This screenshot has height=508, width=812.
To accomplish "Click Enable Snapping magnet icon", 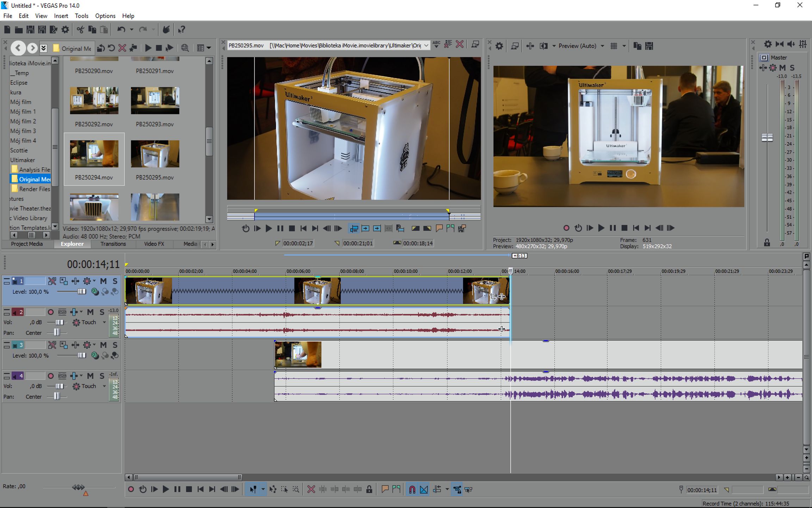I will click(x=412, y=489).
